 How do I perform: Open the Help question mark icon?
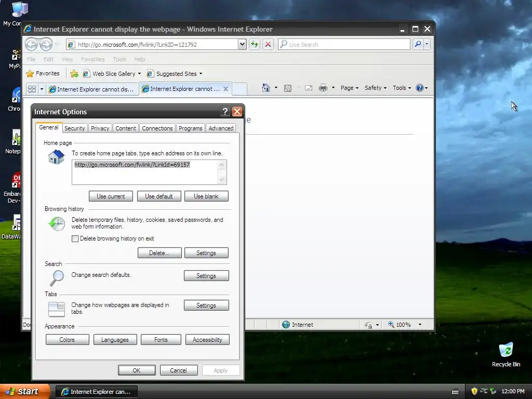point(420,88)
